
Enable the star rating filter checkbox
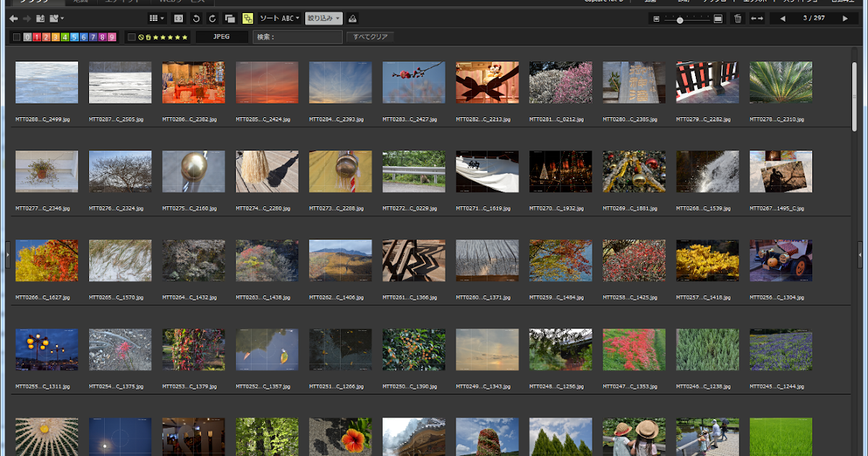(x=131, y=37)
